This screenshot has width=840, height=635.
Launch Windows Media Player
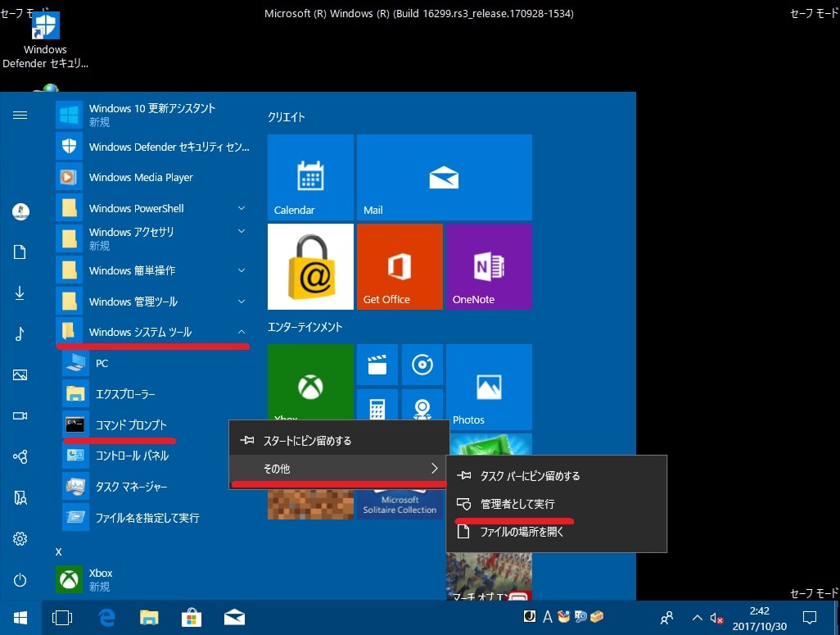152,177
